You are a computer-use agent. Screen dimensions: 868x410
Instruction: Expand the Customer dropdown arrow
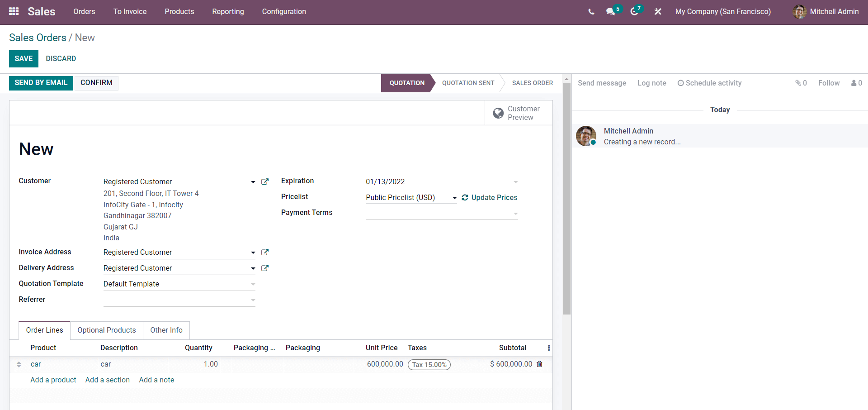[x=253, y=182]
